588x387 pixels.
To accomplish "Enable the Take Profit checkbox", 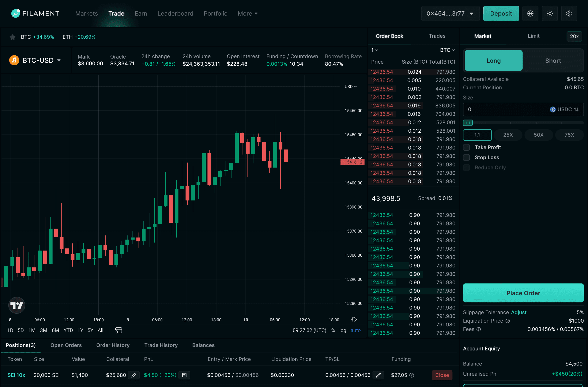I will point(466,147).
